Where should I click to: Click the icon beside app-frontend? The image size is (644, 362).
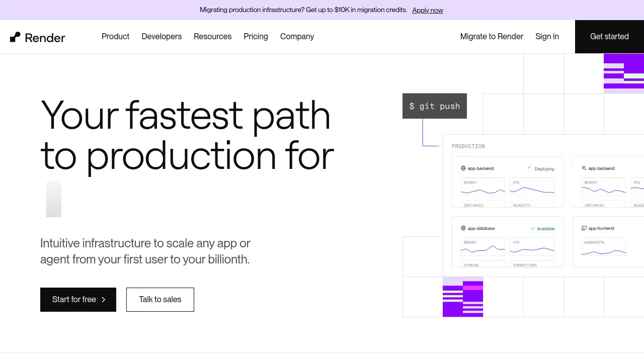[x=584, y=228]
